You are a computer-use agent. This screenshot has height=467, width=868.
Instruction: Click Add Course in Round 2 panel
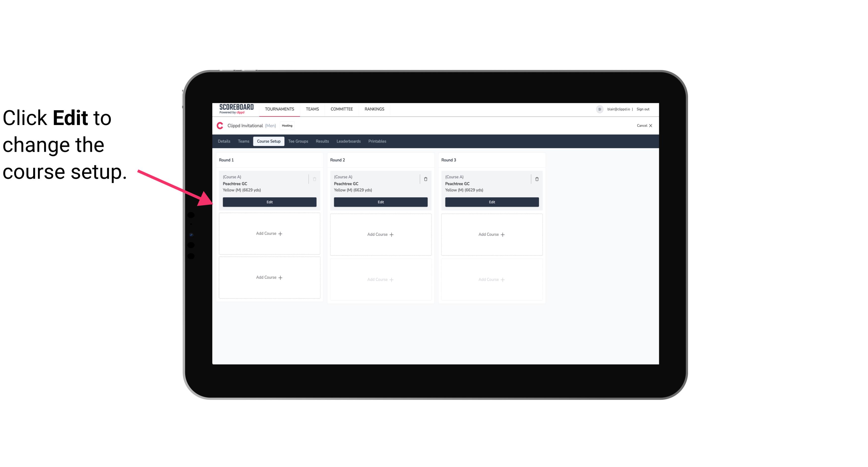[380, 234]
